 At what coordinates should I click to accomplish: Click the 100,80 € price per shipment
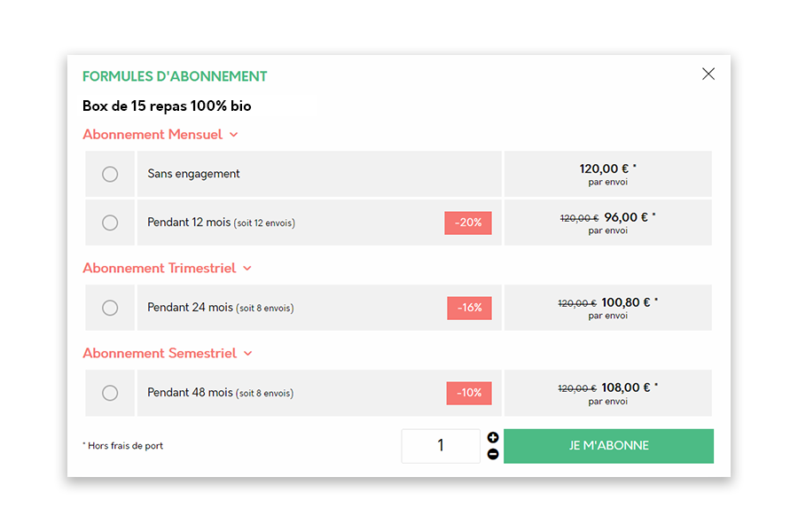[x=626, y=302]
